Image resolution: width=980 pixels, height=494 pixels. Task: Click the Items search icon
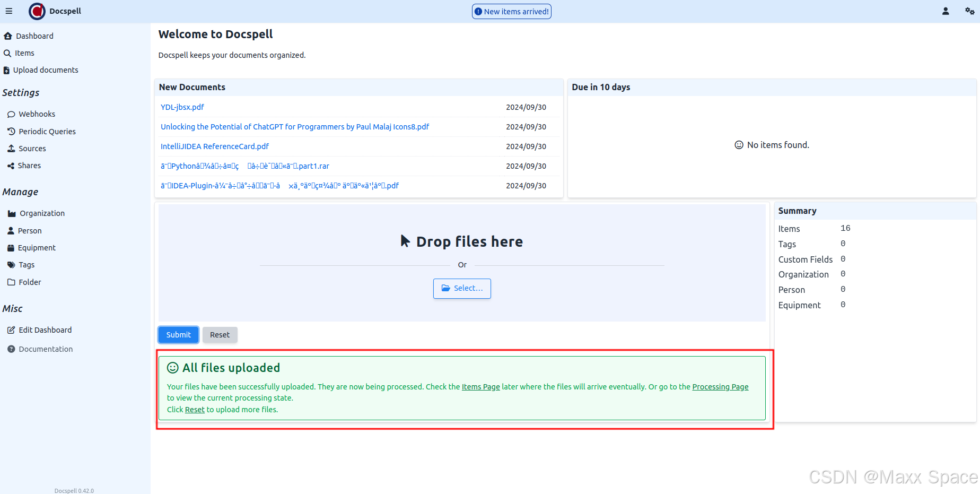[7, 53]
